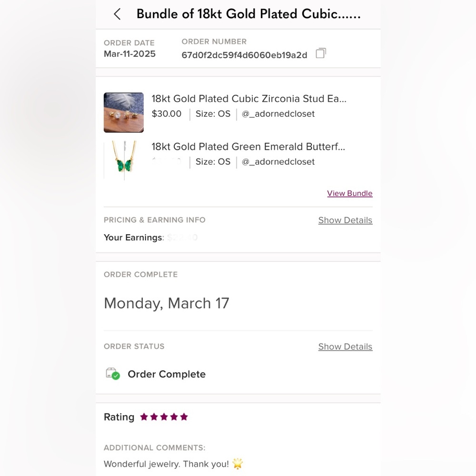Open the 18kt Gold Plated Cubic Zirconia Stud listing title
The width and height of the screenshot is (476, 476).
(x=249, y=99)
